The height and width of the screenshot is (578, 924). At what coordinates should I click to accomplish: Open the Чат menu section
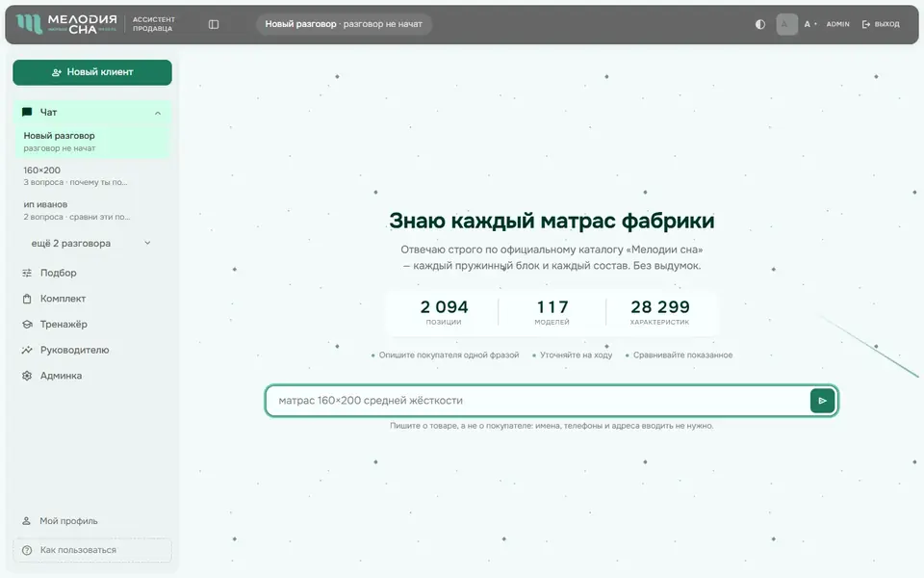click(x=92, y=112)
